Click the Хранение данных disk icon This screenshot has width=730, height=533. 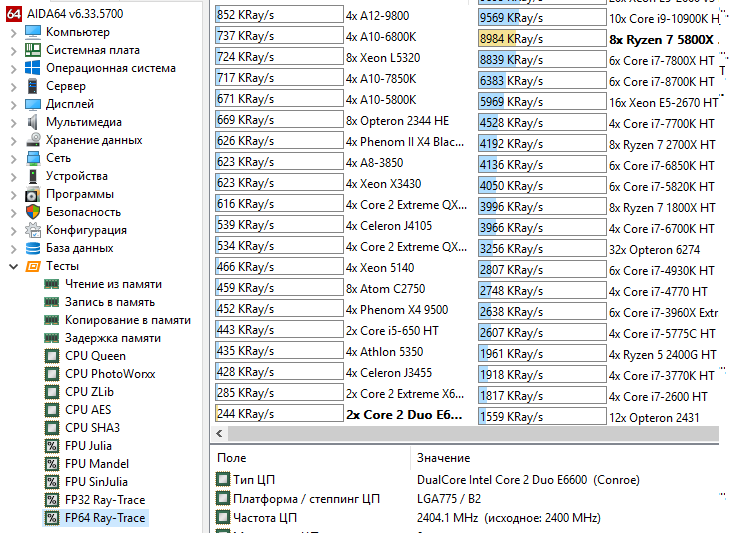(33, 140)
